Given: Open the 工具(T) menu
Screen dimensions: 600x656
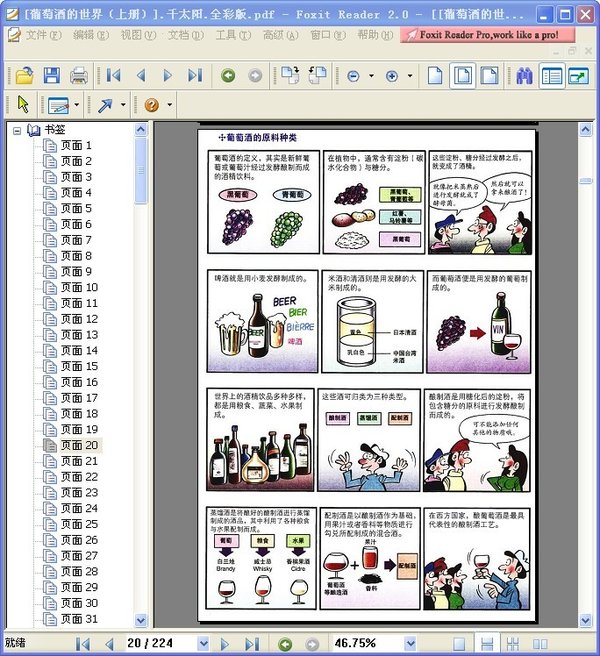Looking at the screenshot, I should point(233,35).
